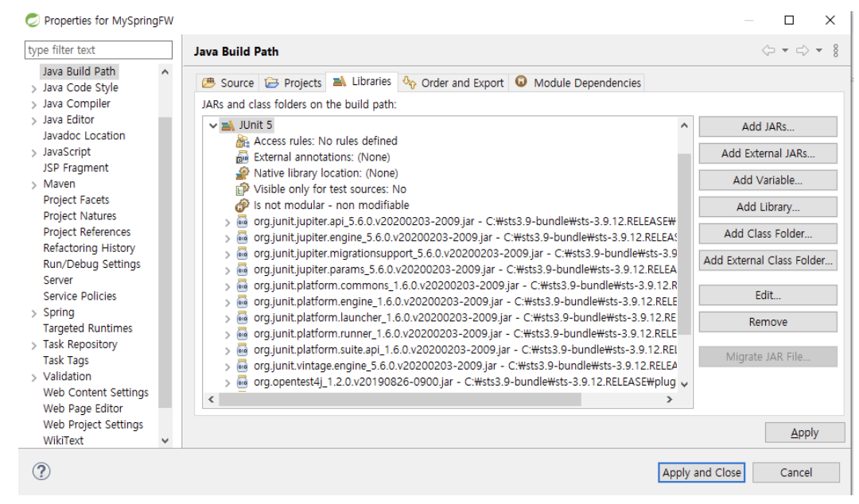Click the jar icon of org.junit.jupiter.engine
Viewport: 859px width, 504px height.
coord(242,238)
